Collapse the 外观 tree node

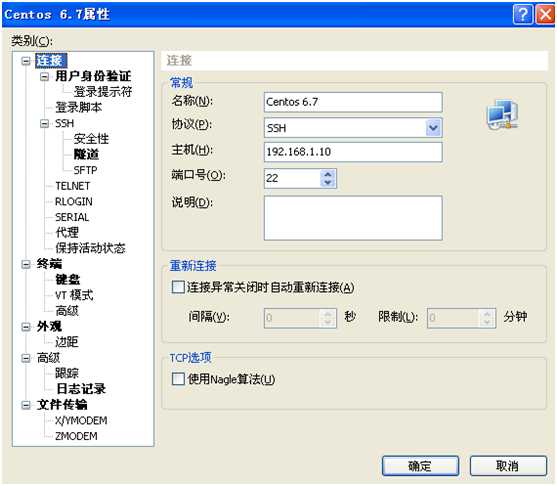(26, 326)
